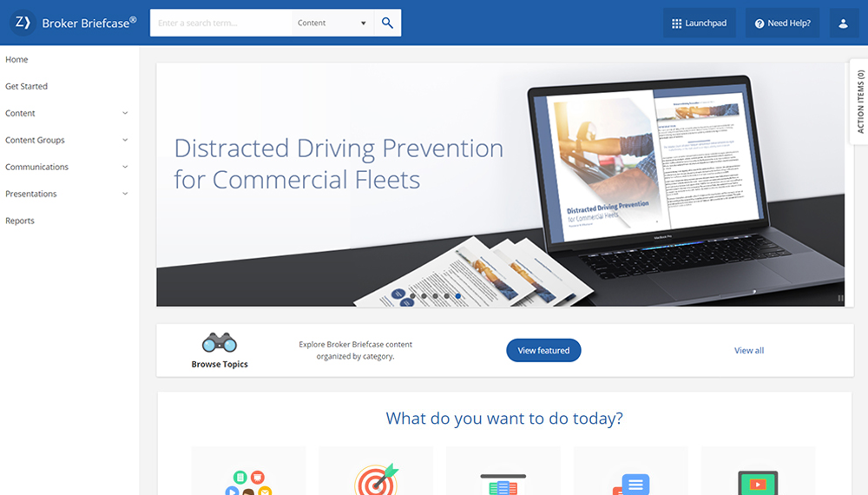Pause the banner carousel

click(x=840, y=298)
